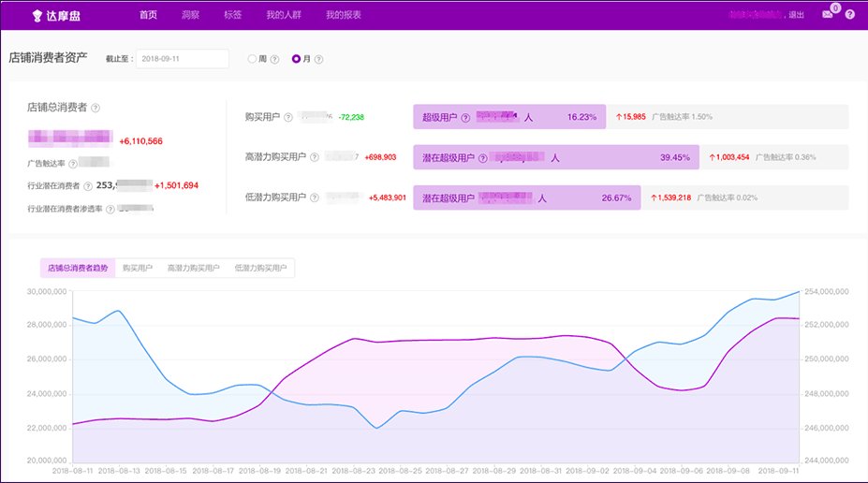This screenshot has height=483, width=868.
Task: Click the 潜在超级用户 26.67% bar
Action: point(527,198)
